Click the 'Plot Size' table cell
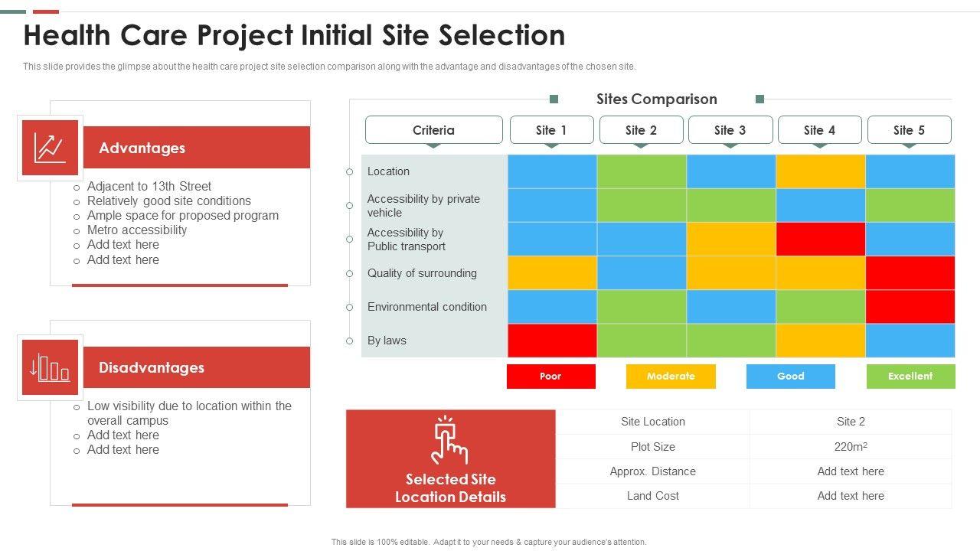The width and height of the screenshot is (980, 551). [653, 447]
